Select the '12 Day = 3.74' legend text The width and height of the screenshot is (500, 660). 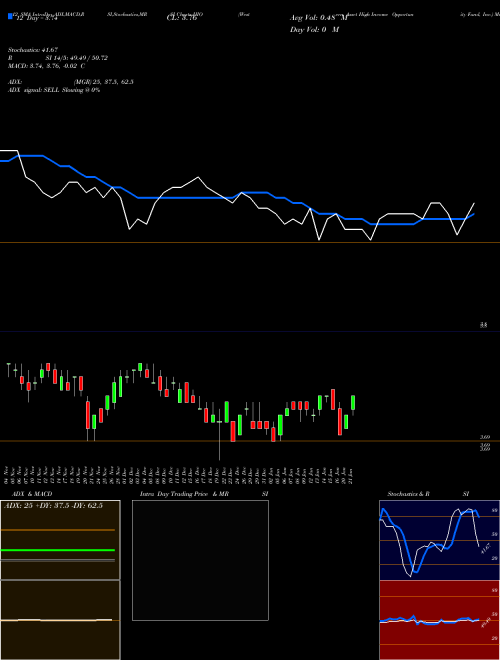coord(36,19)
